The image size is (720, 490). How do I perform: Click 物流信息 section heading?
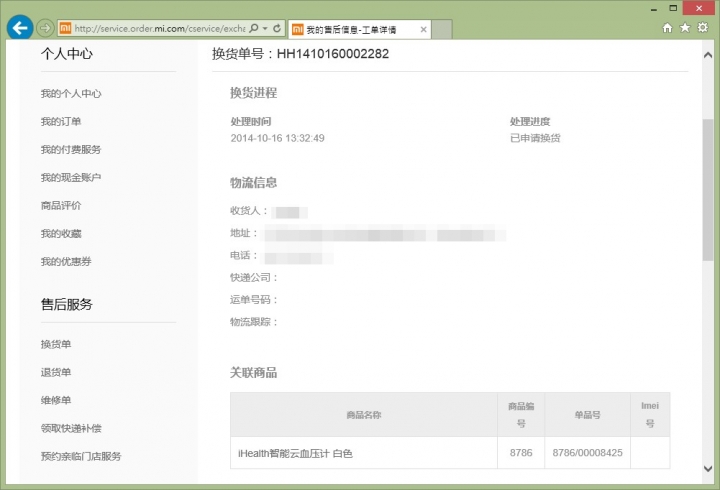click(253, 183)
